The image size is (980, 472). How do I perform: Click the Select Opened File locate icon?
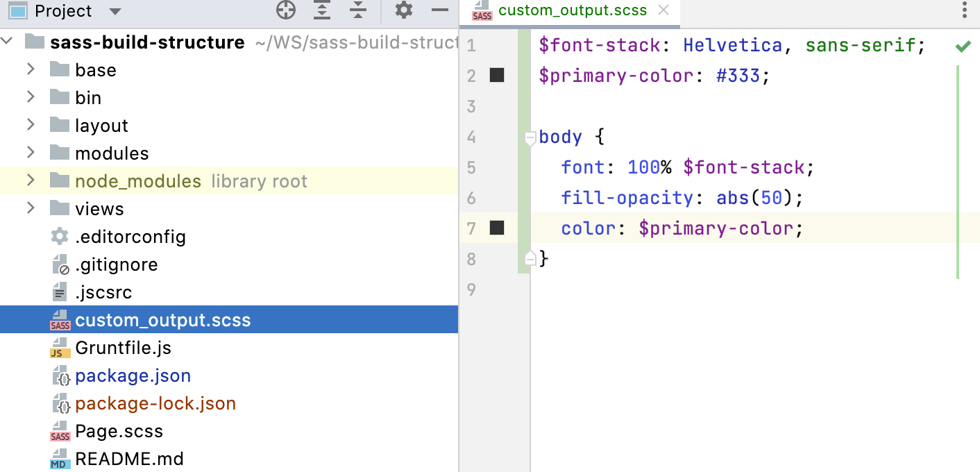286,10
